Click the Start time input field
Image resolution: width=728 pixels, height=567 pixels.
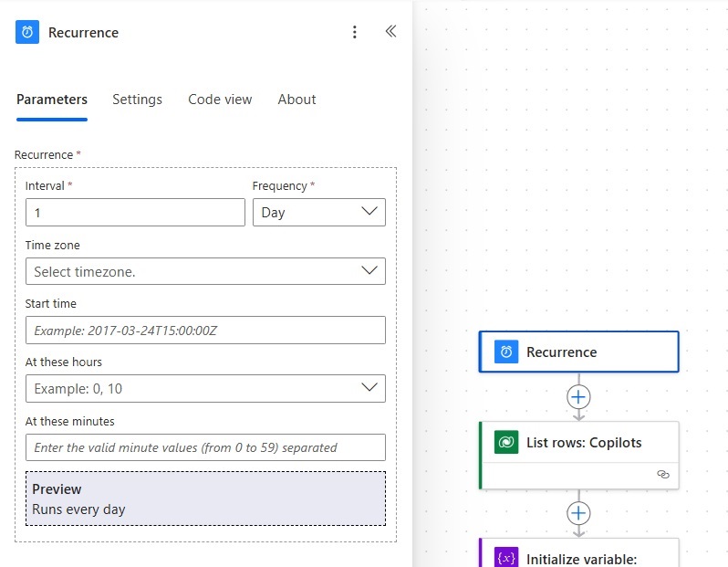click(x=205, y=330)
